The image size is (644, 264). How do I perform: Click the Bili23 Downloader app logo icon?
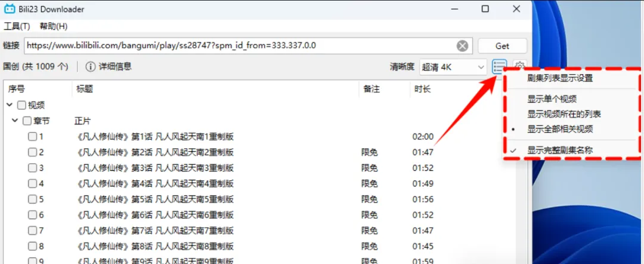pos(9,8)
